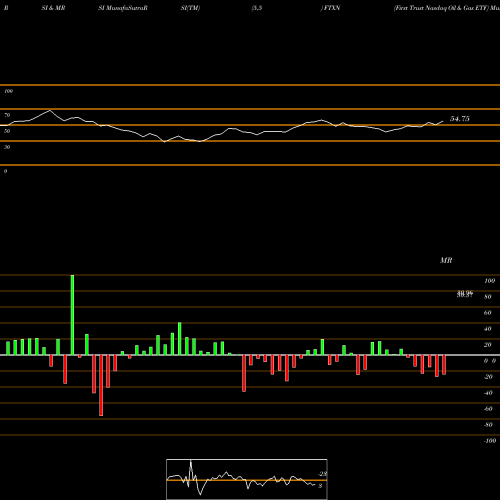Click the MR axis label 80

point(488,297)
